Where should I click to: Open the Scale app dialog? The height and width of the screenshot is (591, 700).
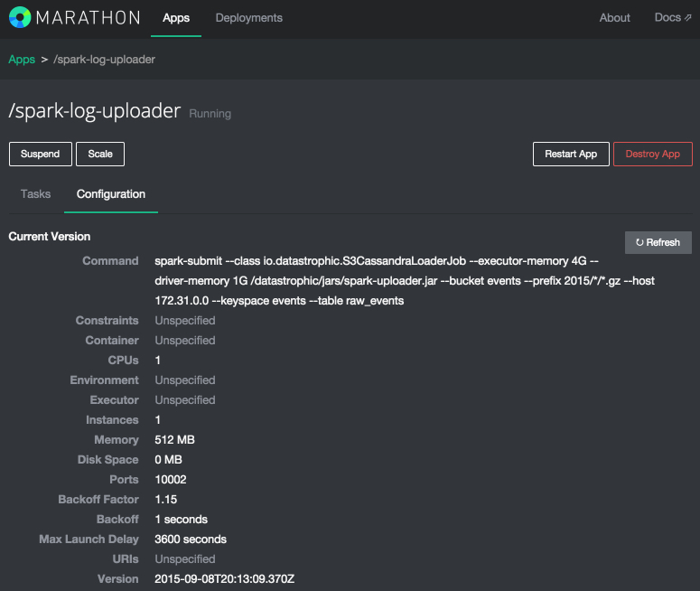(x=100, y=155)
